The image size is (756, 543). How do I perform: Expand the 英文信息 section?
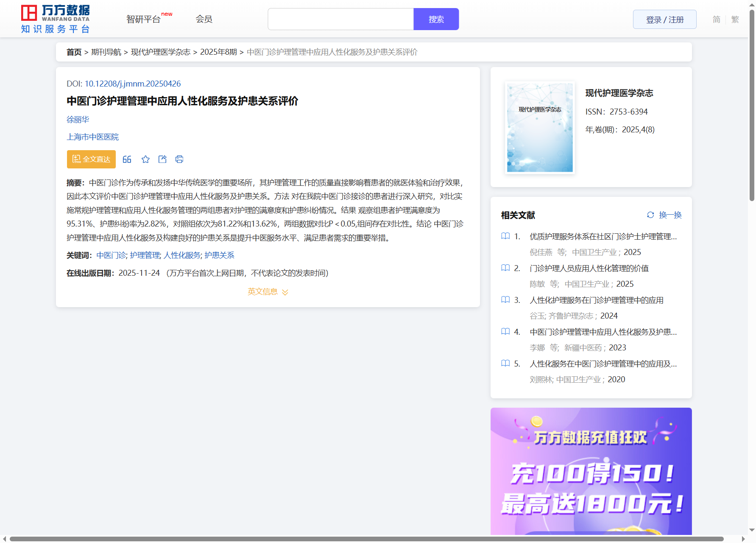click(x=268, y=292)
